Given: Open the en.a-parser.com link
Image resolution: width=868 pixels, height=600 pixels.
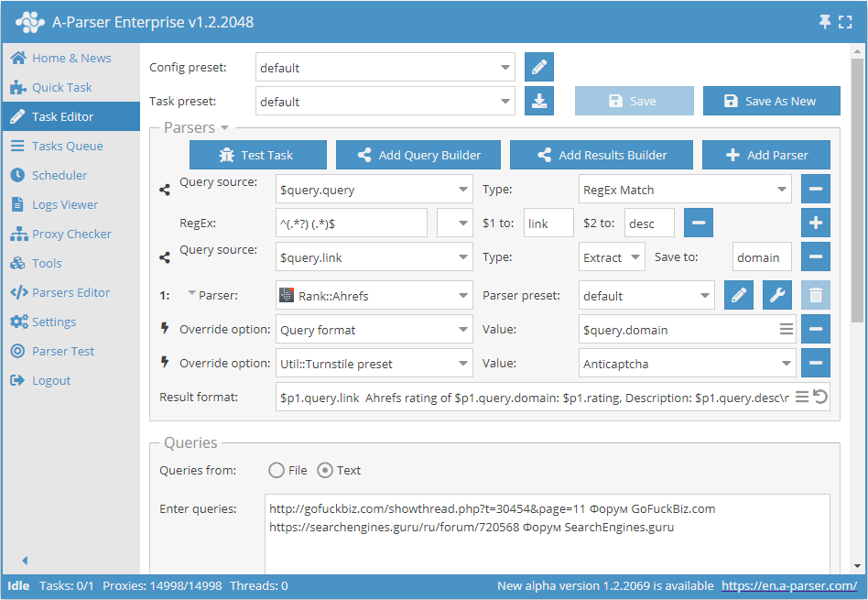Looking at the screenshot, I should click(788, 585).
